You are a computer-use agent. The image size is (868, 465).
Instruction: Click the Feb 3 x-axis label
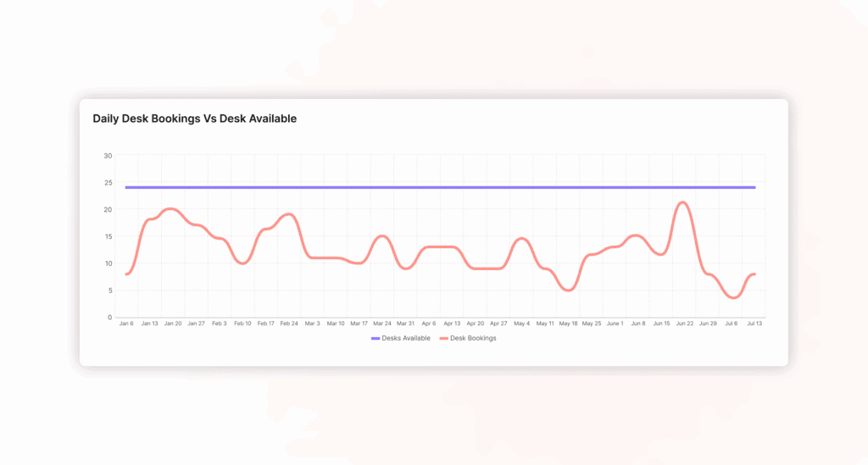220,324
